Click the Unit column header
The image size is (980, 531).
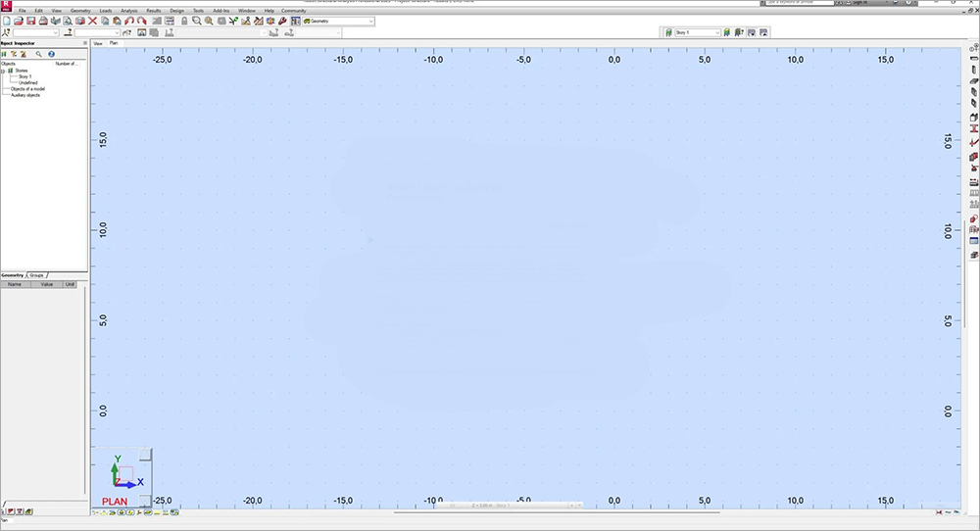(70, 284)
